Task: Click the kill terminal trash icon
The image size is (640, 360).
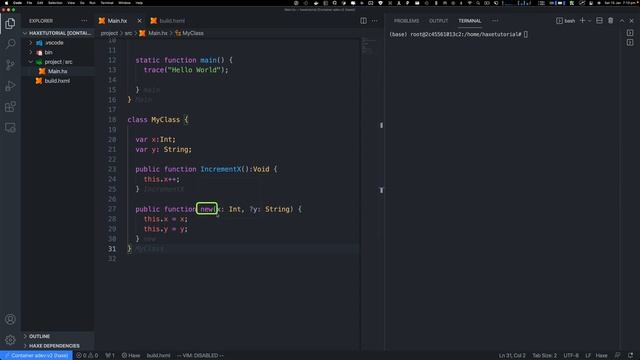Action: pyautogui.click(x=611, y=20)
